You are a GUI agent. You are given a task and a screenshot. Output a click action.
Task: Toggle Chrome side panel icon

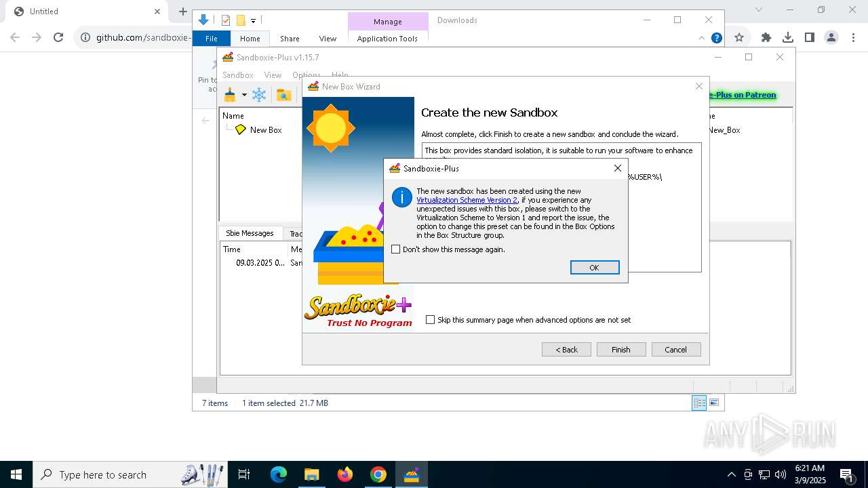(x=809, y=37)
